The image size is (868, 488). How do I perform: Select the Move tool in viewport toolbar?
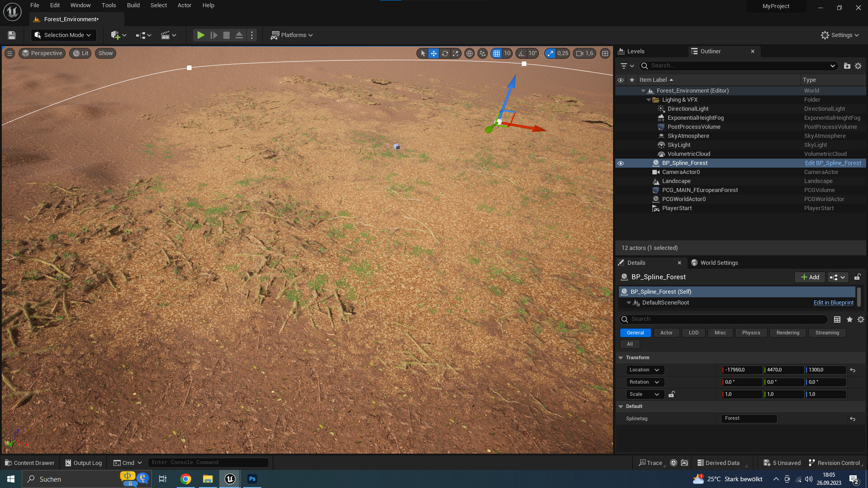(434, 53)
